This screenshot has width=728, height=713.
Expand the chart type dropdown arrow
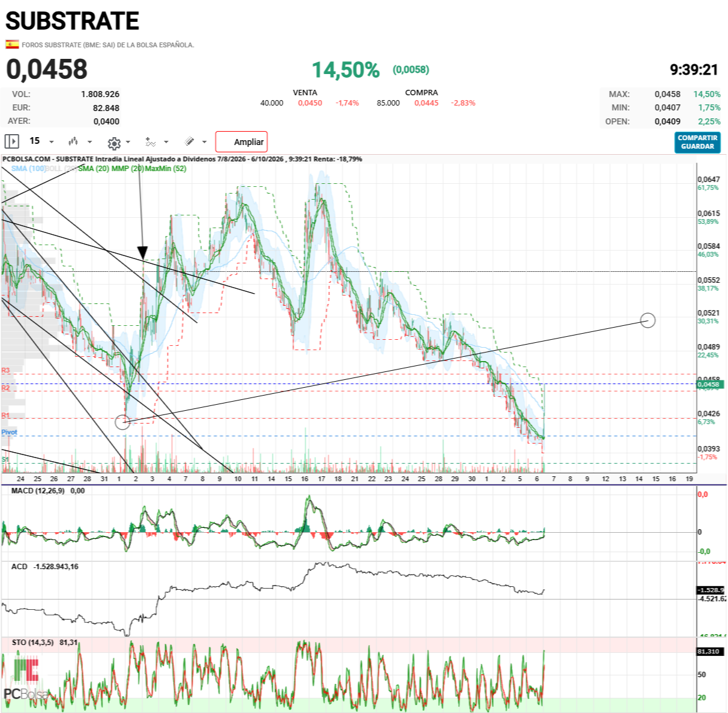click(x=90, y=142)
